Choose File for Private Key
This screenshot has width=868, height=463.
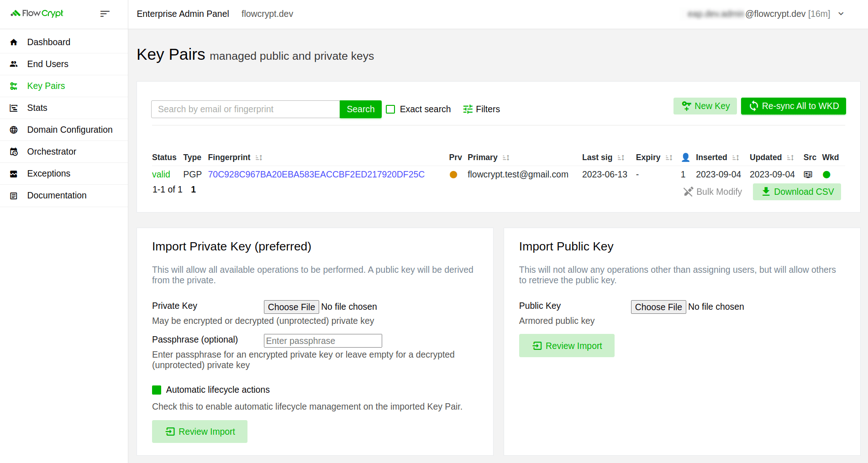[291, 307]
